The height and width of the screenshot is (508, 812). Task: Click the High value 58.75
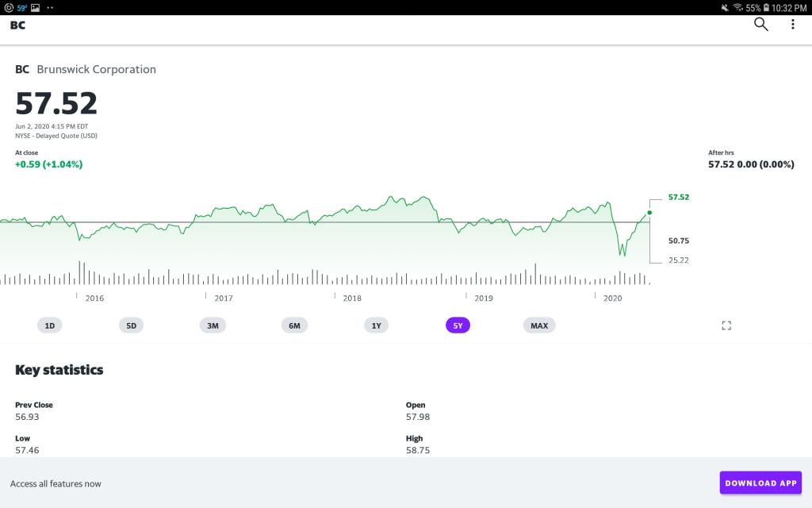tap(418, 450)
